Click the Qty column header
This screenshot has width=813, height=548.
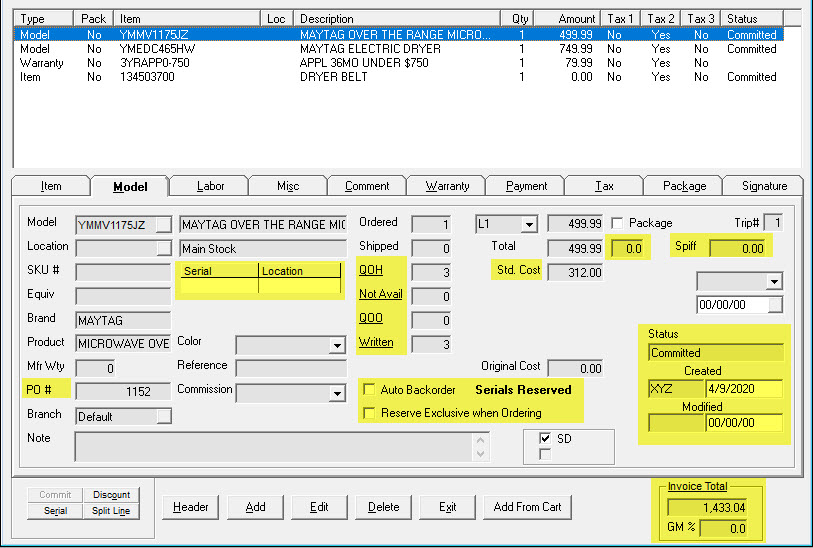pyautogui.click(x=517, y=19)
